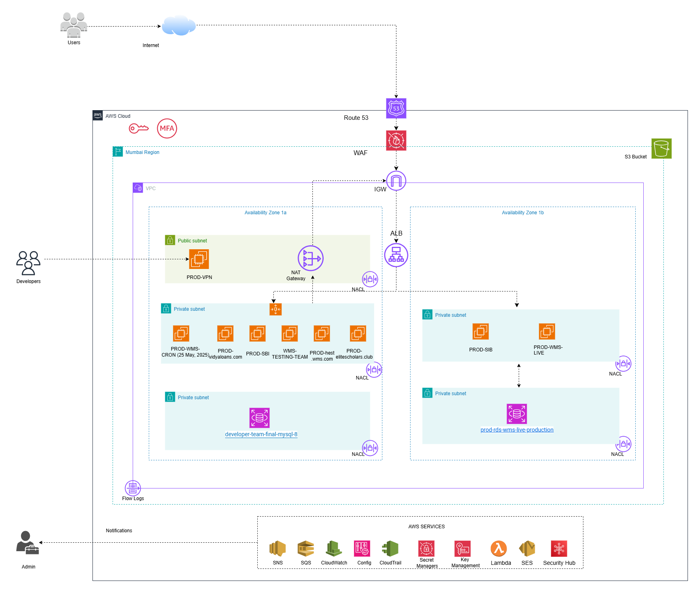Select the Admin user icon
This screenshot has width=700, height=593.
click(x=27, y=543)
